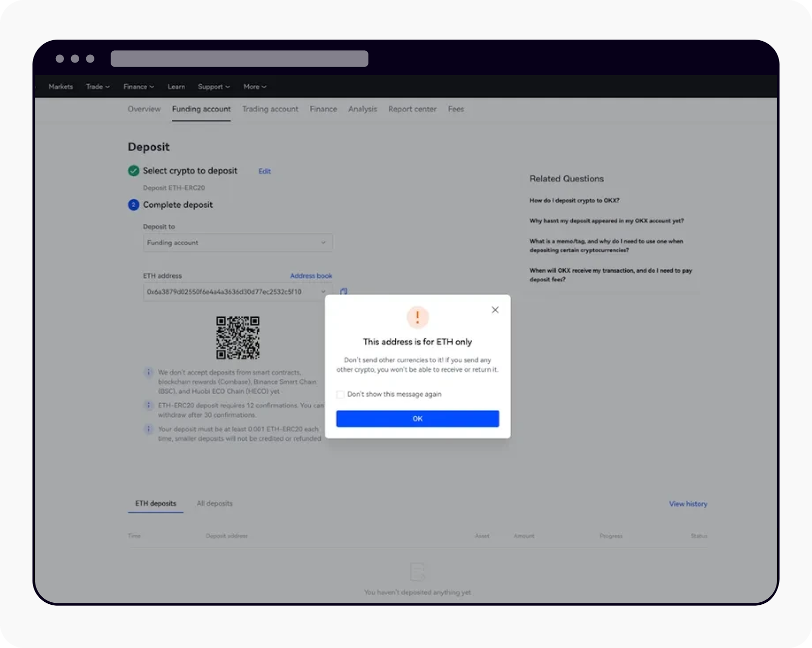Switch to the Trading account tab
The image size is (812, 648).
[x=270, y=109]
